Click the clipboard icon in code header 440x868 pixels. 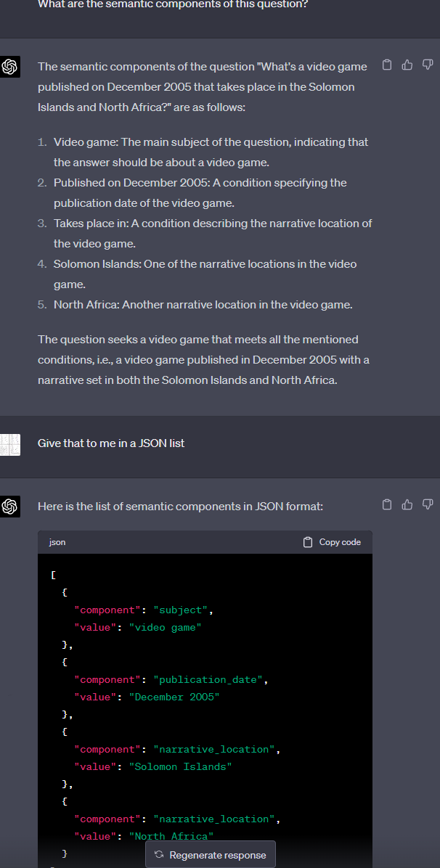(308, 542)
